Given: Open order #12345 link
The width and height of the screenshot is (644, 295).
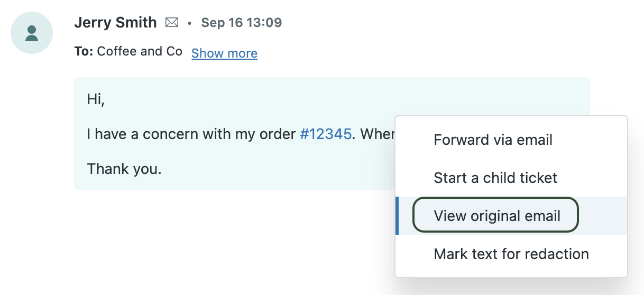Looking at the screenshot, I should coord(325,134).
